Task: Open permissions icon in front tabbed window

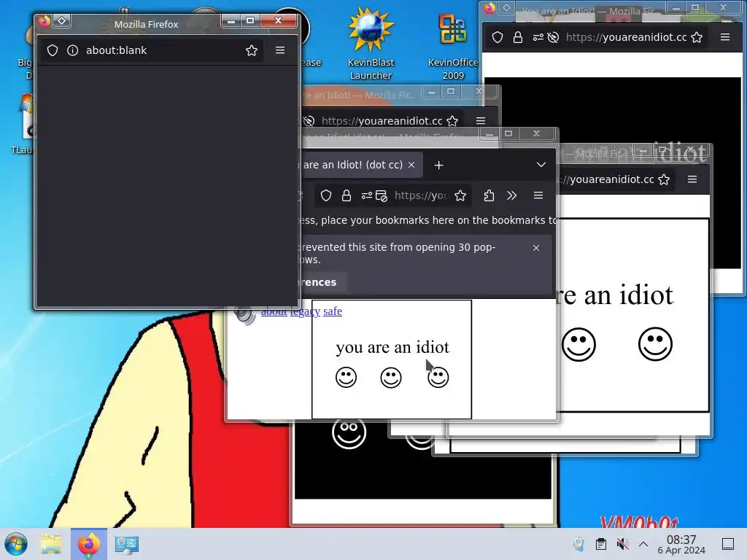Action: pos(366,195)
